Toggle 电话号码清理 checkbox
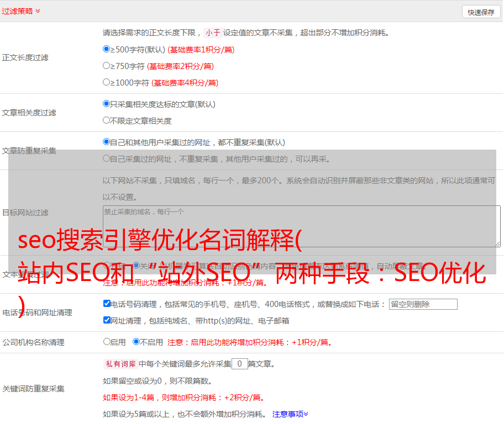Viewport: 504px width, 424px height. (x=107, y=304)
